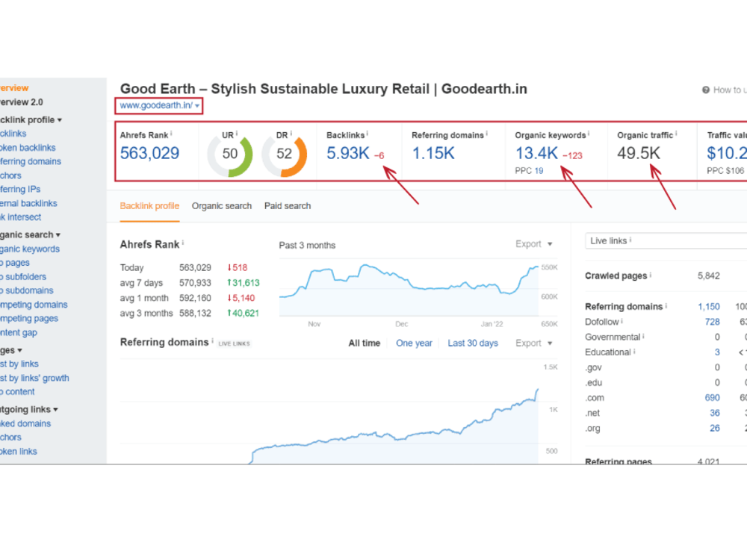This screenshot has height=560, width=747.
Task: Click the Crawled pages value 5,842
Action: [x=709, y=276]
